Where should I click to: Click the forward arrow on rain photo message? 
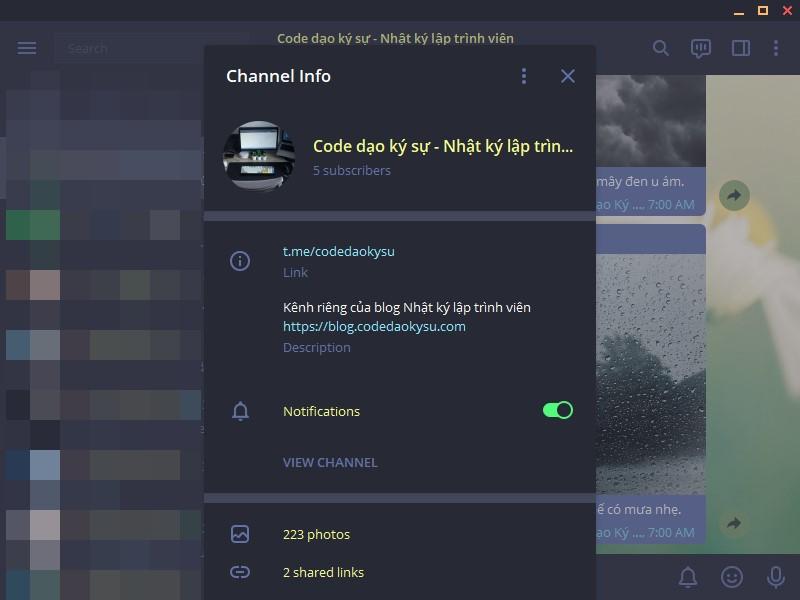click(x=734, y=523)
